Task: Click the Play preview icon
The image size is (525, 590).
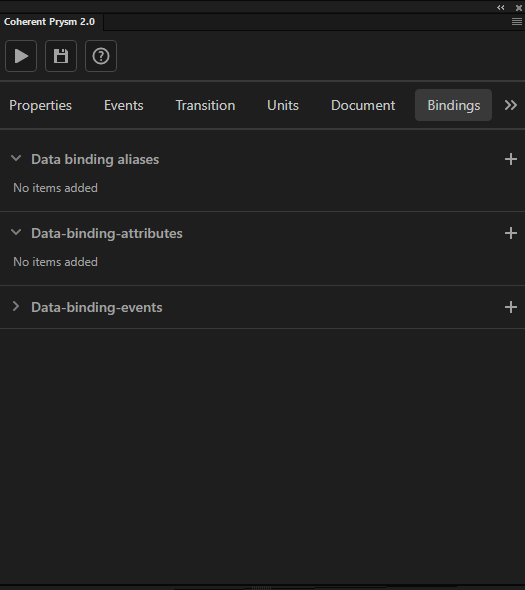Action: click(x=21, y=56)
